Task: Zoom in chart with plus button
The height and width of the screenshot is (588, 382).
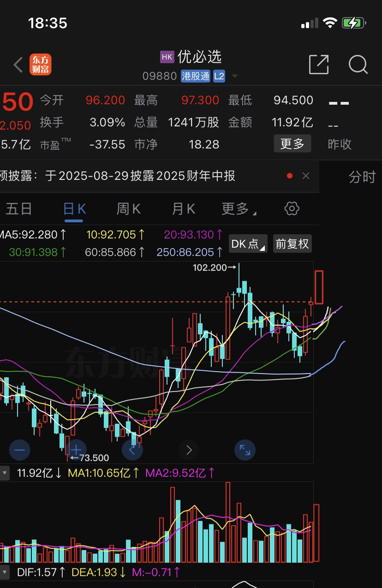Action: 76,450
